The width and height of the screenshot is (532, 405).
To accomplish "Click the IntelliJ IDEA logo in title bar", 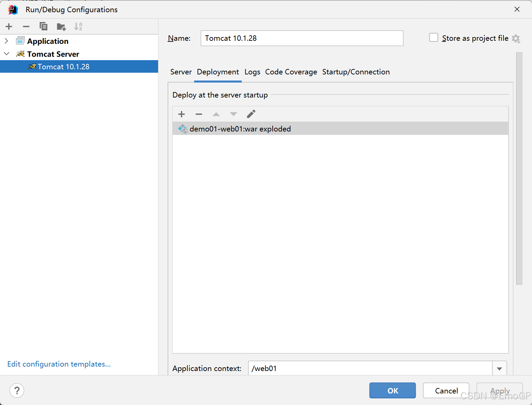I will [x=13, y=10].
